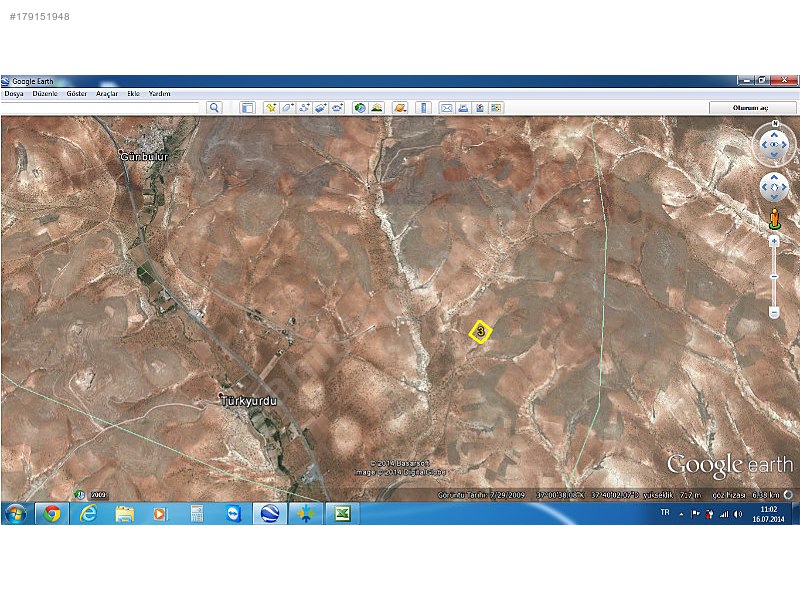Click the TR language indicator
Image resolution: width=800 pixels, height=600 pixels.
pyautogui.click(x=665, y=512)
